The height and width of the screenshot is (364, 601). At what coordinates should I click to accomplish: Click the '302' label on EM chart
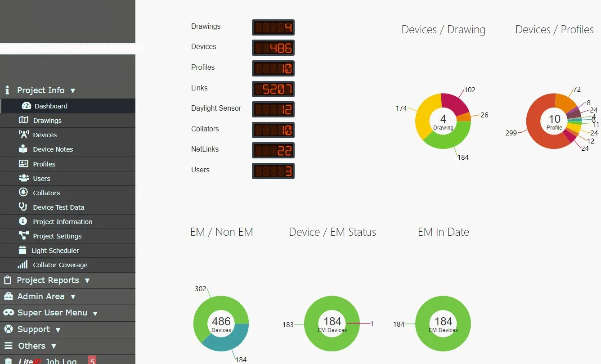coord(201,288)
